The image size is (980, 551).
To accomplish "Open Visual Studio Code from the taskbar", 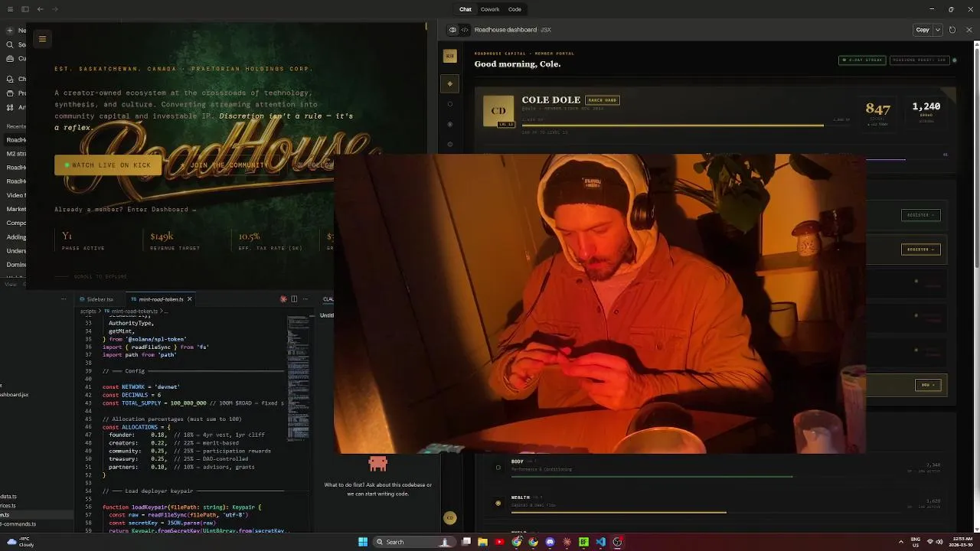I will pyautogui.click(x=600, y=542).
